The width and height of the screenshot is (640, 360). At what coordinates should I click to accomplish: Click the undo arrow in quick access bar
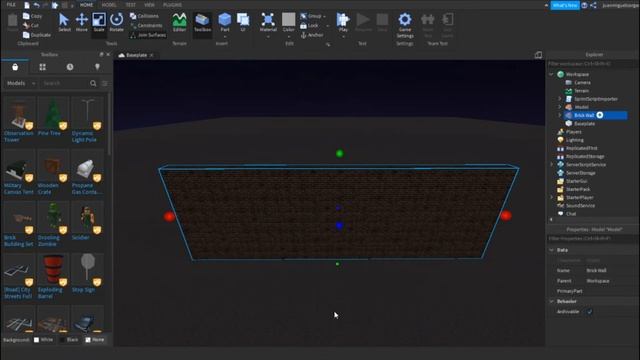(x=36, y=5)
